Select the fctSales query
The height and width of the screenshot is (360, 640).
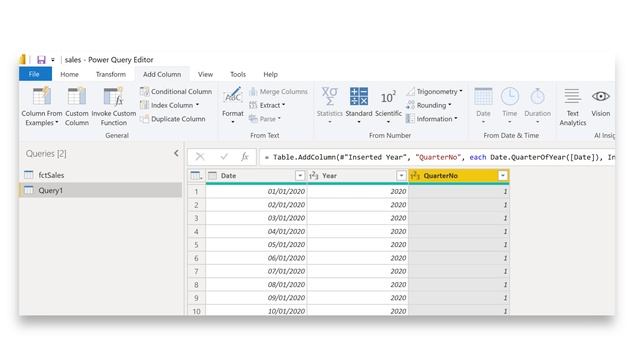tap(100, 175)
